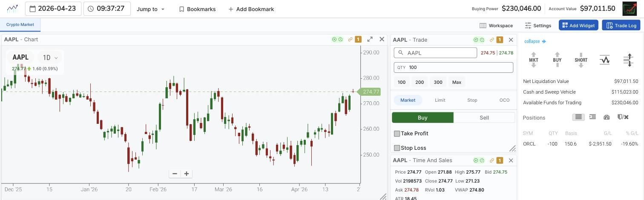Click the BUY quick order icon
This screenshot has width=644, height=200.
(x=557, y=60)
